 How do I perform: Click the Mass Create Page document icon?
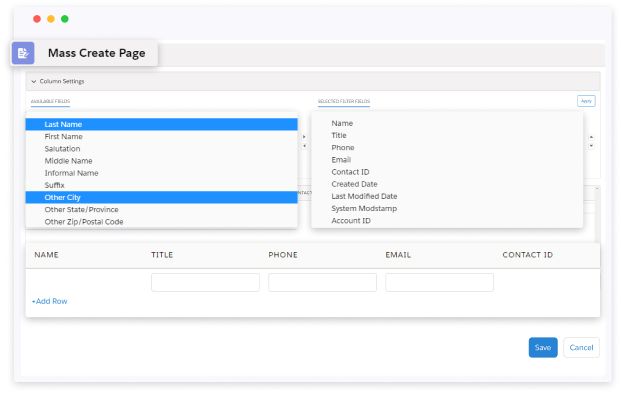tap(23, 53)
